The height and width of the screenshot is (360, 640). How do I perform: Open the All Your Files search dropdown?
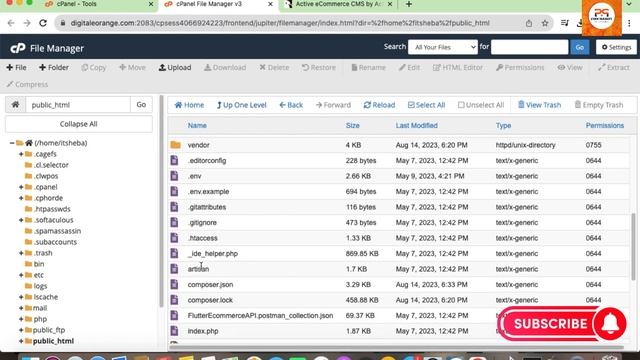point(442,47)
